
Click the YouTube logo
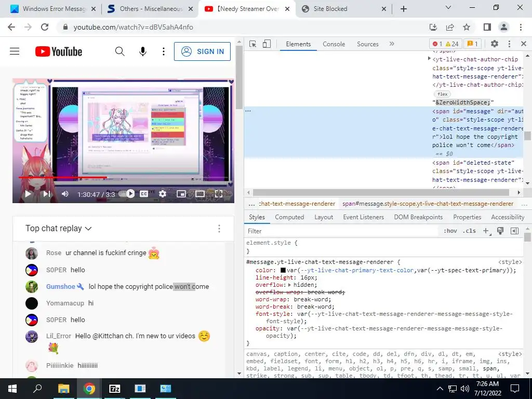click(59, 51)
